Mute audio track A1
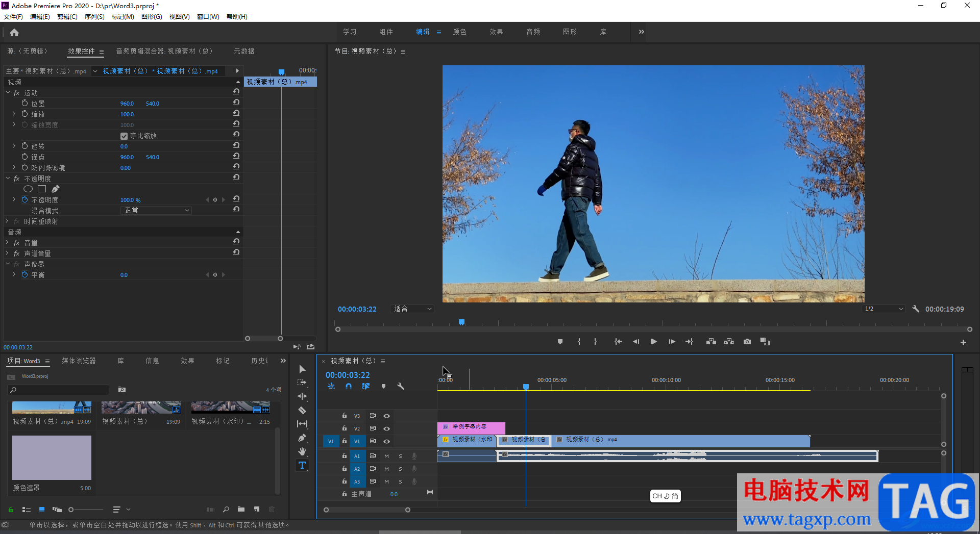The image size is (980, 534). tap(386, 456)
